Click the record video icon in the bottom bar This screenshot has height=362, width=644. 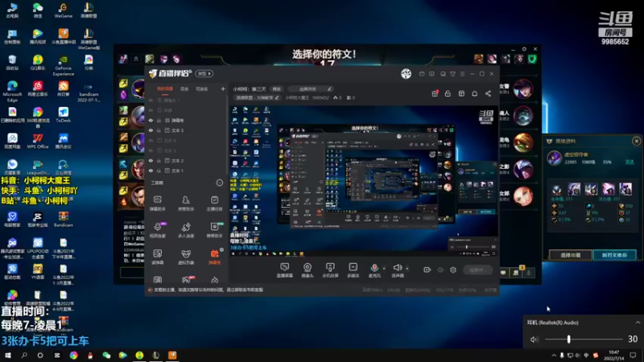click(427, 269)
